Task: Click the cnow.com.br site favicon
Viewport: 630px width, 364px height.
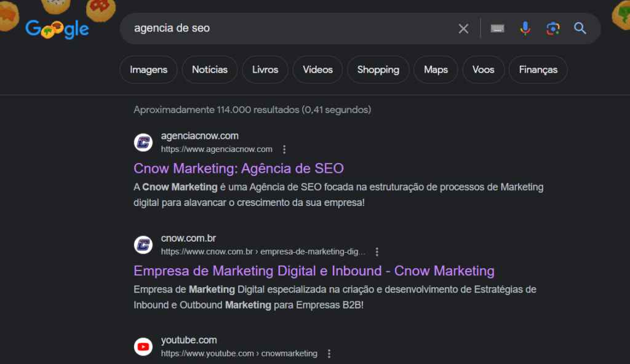Action: [143, 245]
